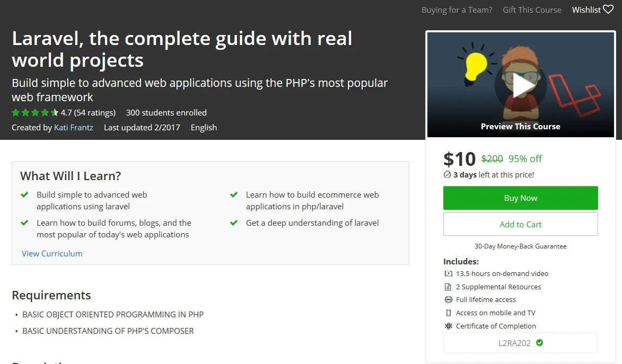Click the Supplemental Resources document icon

pyautogui.click(x=448, y=287)
